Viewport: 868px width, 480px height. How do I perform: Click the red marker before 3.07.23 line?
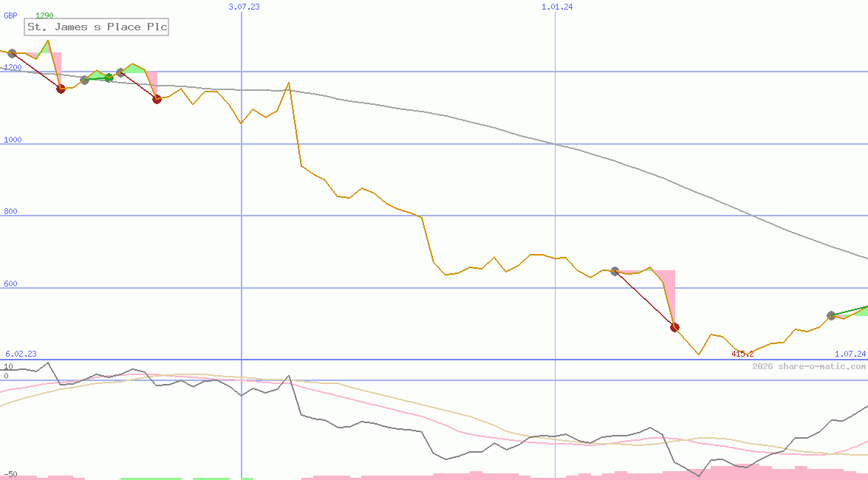(x=157, y=99)
